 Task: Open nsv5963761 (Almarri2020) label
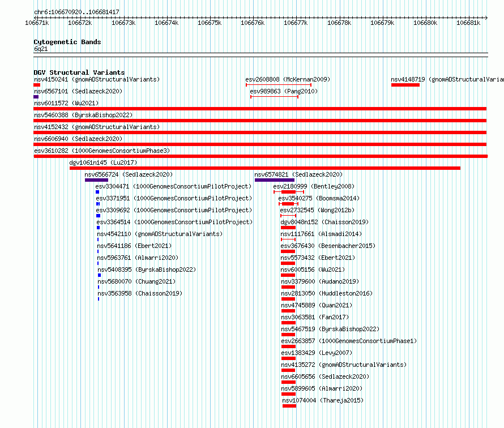click(138, 258)
